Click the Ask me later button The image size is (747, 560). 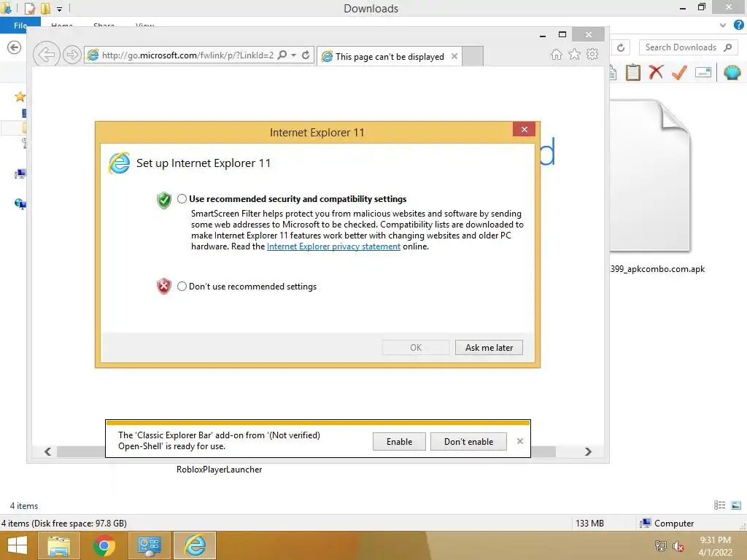[x=489, y=348]
